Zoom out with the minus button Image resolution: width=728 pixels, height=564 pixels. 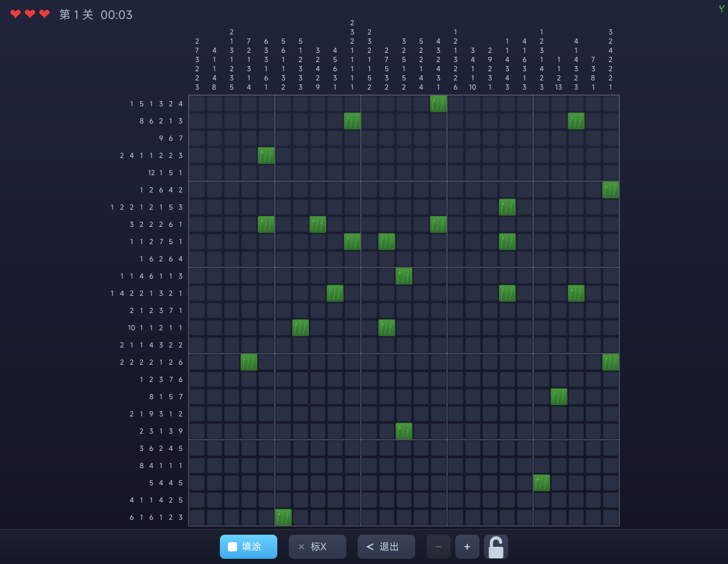point(438,547)
